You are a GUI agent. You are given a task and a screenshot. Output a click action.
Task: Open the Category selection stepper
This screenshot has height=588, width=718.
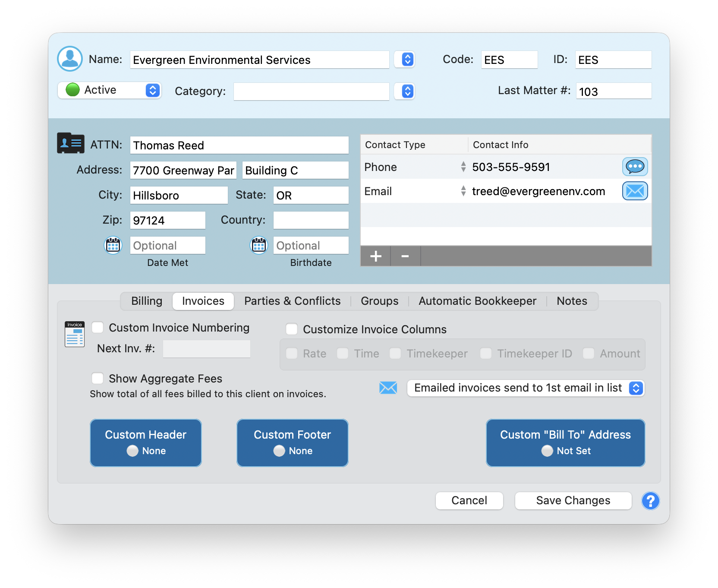tap(404, 91)
